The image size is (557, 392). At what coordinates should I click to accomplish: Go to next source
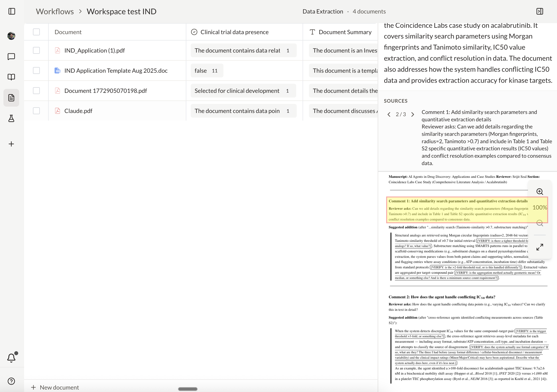point(413,114)
